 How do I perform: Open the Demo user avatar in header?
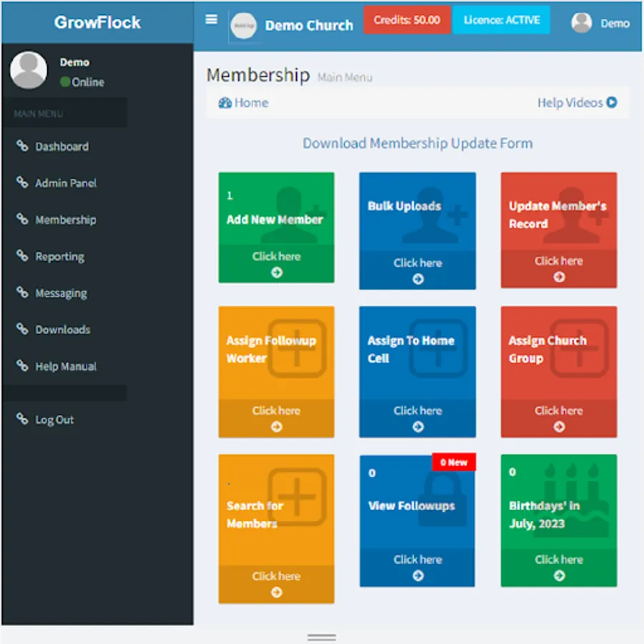pos(581,23)
